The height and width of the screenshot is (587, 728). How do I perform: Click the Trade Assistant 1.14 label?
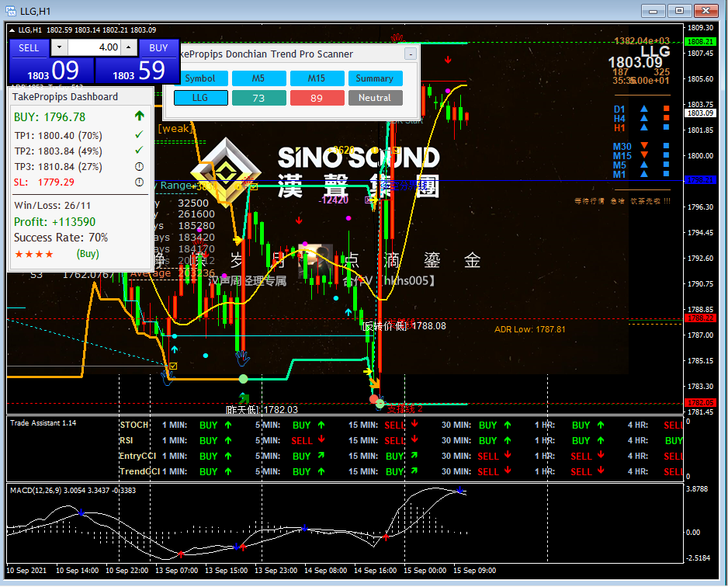(43, 423)
